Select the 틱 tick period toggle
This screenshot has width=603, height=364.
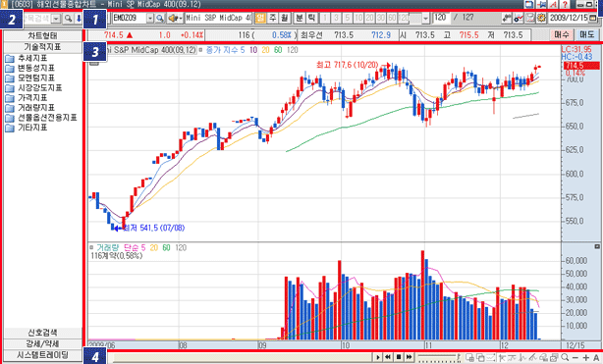pos(311,18)
